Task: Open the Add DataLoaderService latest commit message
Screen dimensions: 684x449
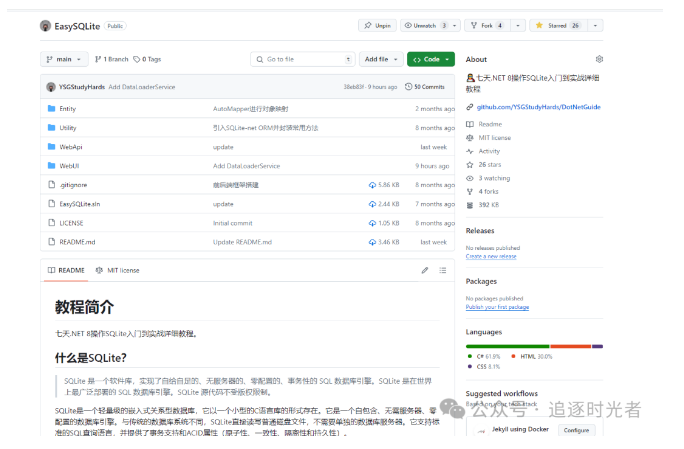Action: tap(142, 87)
